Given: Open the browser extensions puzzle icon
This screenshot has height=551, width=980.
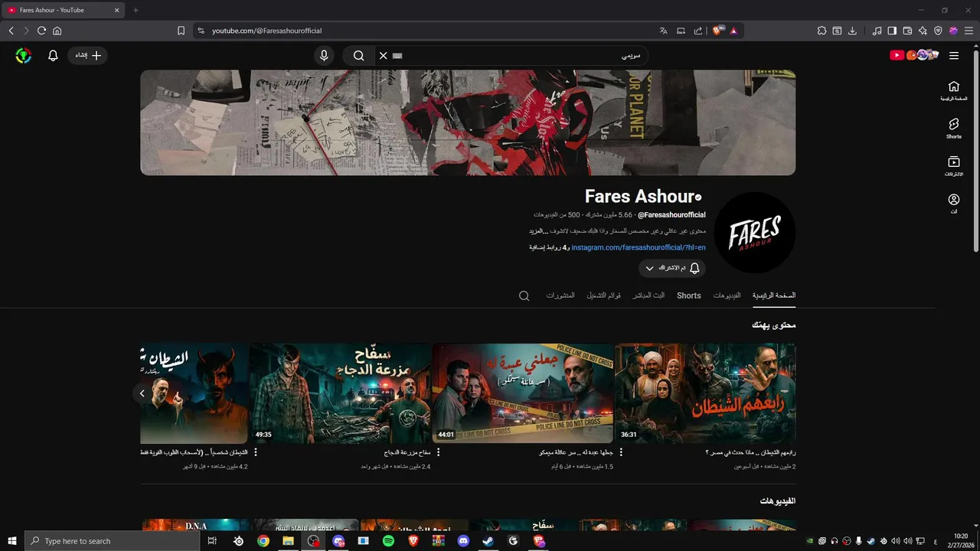Looking at the screenshot, I should [822, 31].
